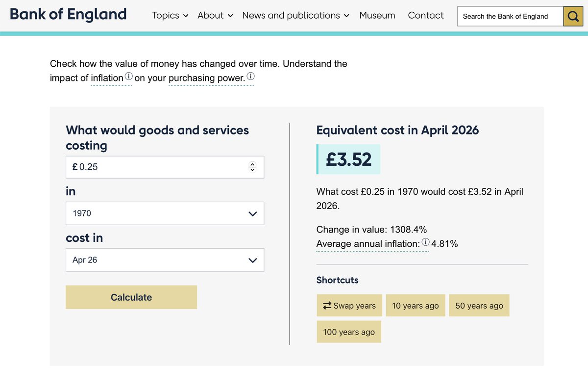Open the info icon beside inflation
Image resolution: width=588 pixels, height=368 pixels.
click(x=128, y=77)
